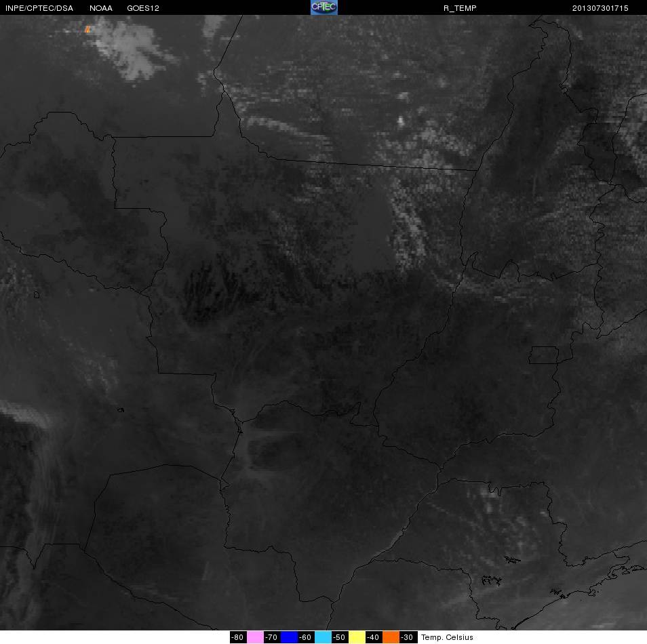This screenshot has width=647, height=644.
Task: Click the -50 legend value
Action: coord(340,637)
